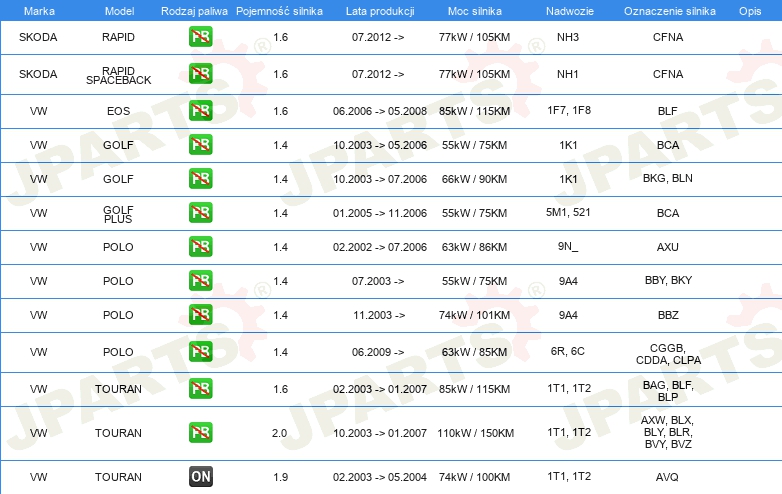Click the petrol icon in TOURAN 1.6 row

[200, 388]
